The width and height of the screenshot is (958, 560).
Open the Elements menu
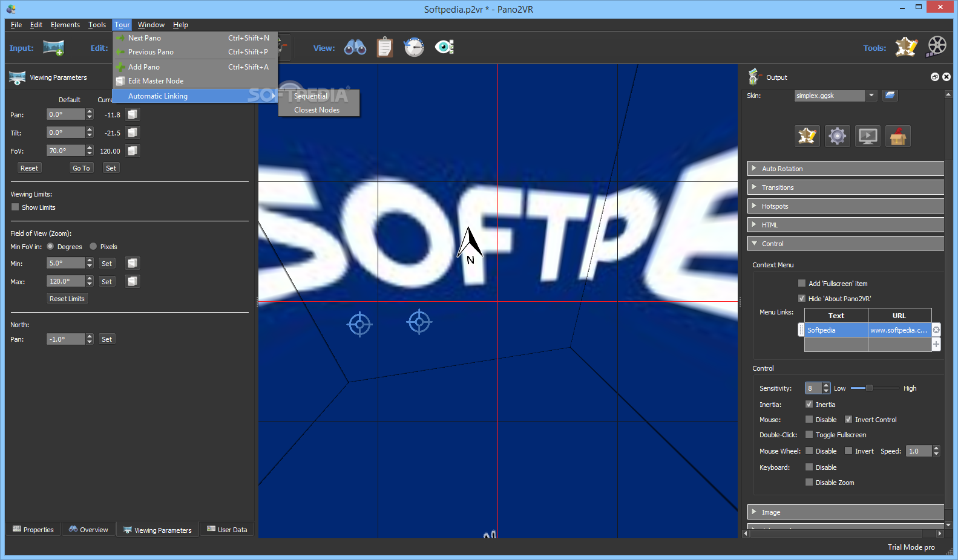click(x=65, y=25)
